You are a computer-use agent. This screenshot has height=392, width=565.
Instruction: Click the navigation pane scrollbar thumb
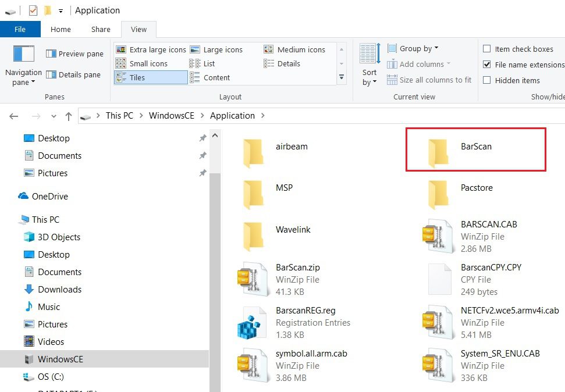[215, 283]
